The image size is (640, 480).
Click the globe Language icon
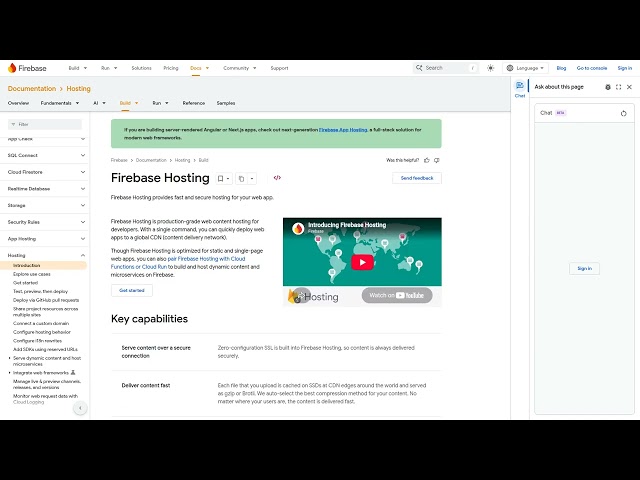[510, 68]
